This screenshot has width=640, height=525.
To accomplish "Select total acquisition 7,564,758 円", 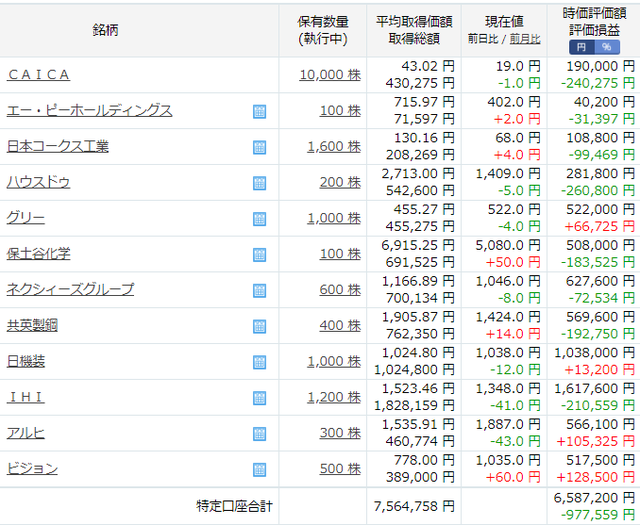I will (414, 506).
